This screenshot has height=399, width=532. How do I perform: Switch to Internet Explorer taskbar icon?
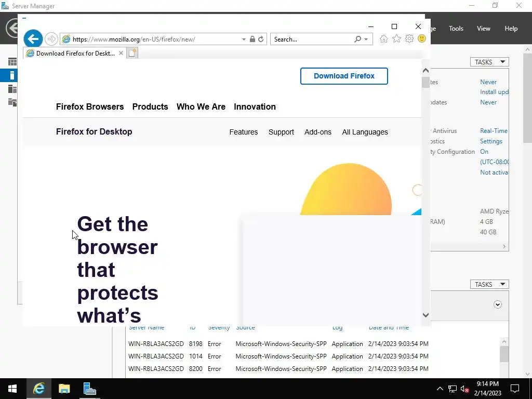[x=38, y=389]
